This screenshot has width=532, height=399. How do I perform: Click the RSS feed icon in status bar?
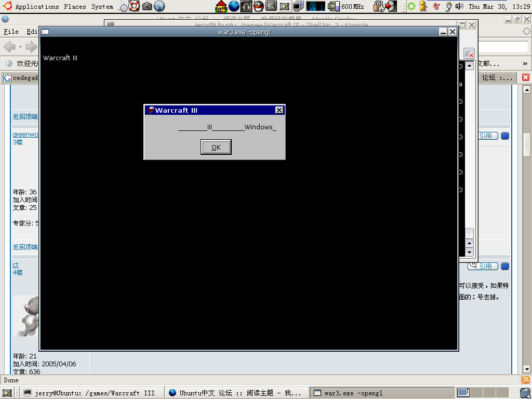(x=526, y=380)
